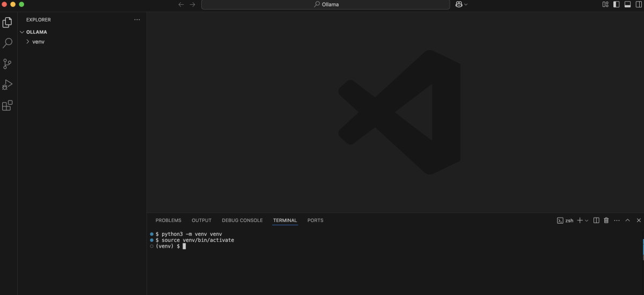Toggle the bottom panel visibility

point(627,4)
